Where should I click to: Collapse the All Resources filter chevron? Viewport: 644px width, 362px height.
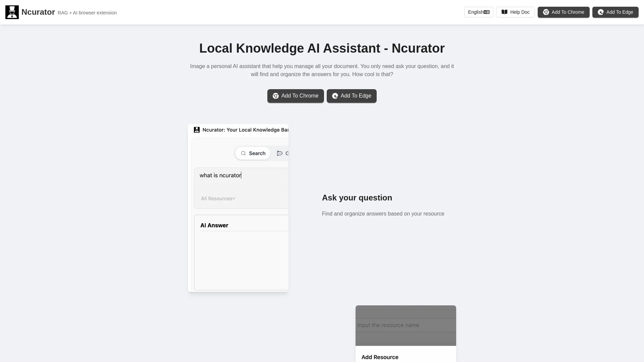point(234,198)
